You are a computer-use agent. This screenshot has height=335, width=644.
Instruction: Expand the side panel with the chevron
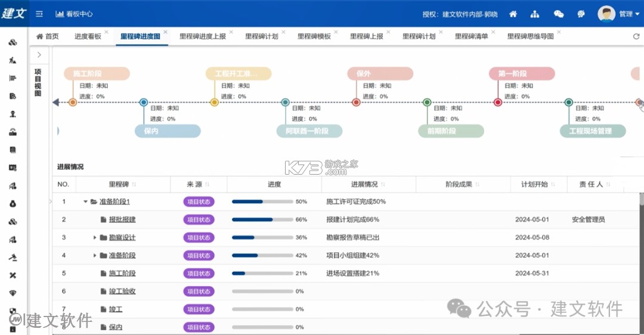click(x=39, y=55)
